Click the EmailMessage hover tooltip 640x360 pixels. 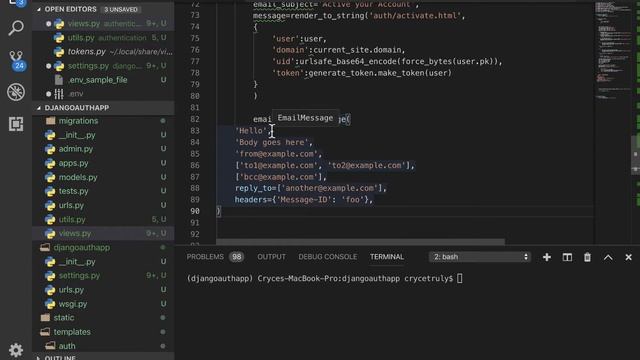[x=305, y=118]
